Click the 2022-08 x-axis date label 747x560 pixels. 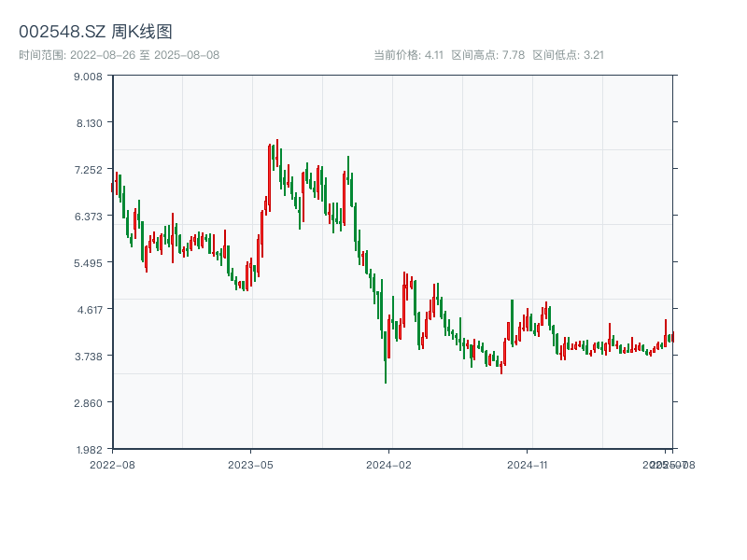(112, 464)
